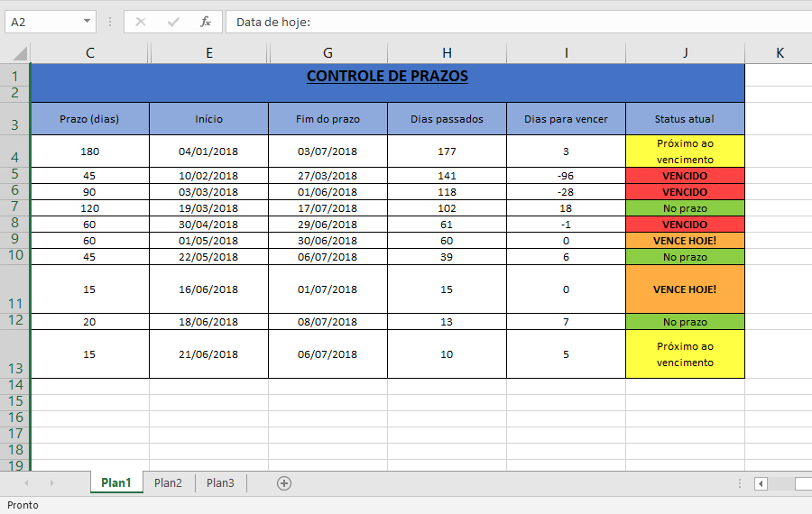Click in the formula bar text field
This screenshot has width=812, height=514.
(514, 22)
